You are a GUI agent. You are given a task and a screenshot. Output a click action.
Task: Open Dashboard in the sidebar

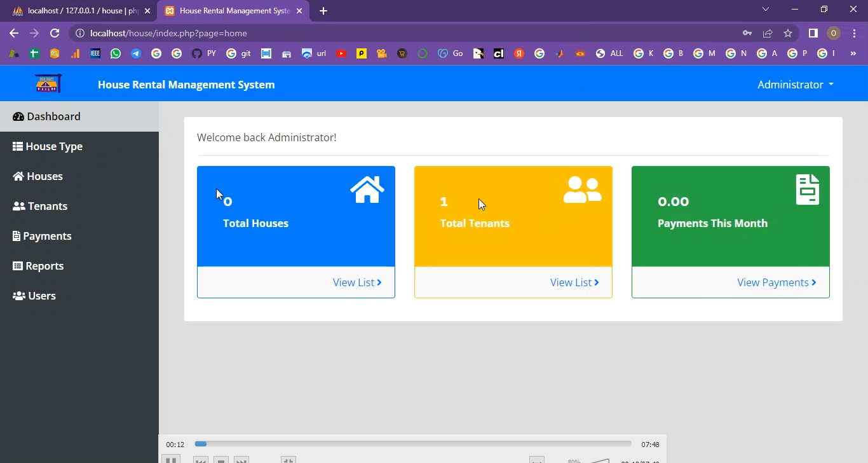coord(79,116)
